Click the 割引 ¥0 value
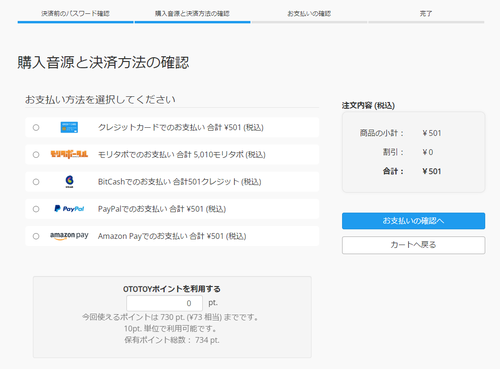The image size is (500, 369). point(428,152)
